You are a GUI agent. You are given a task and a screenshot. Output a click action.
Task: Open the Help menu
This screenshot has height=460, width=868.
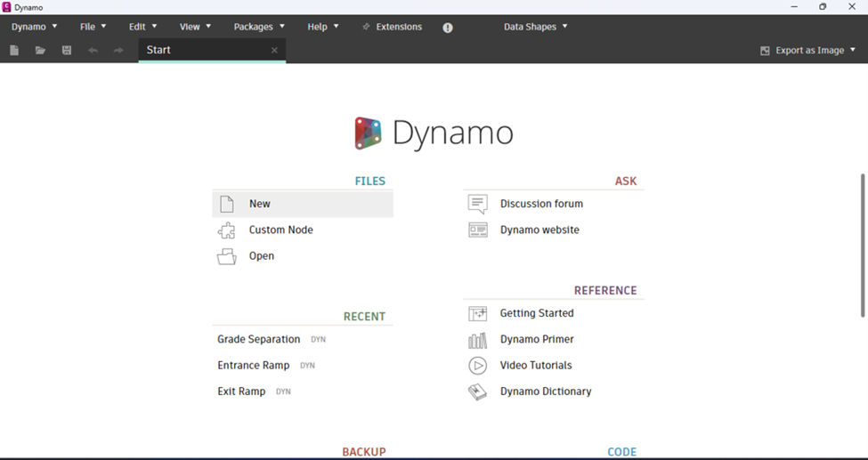pos(323,27)
